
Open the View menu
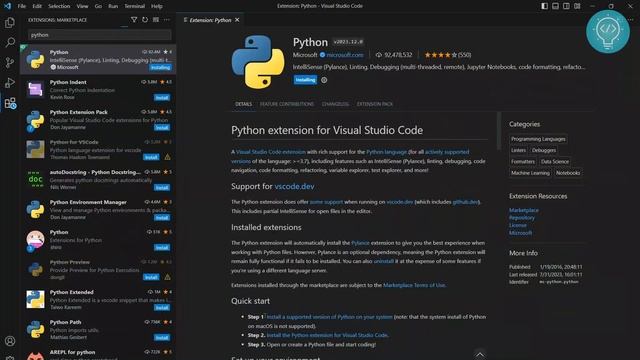tap(82, 6)
